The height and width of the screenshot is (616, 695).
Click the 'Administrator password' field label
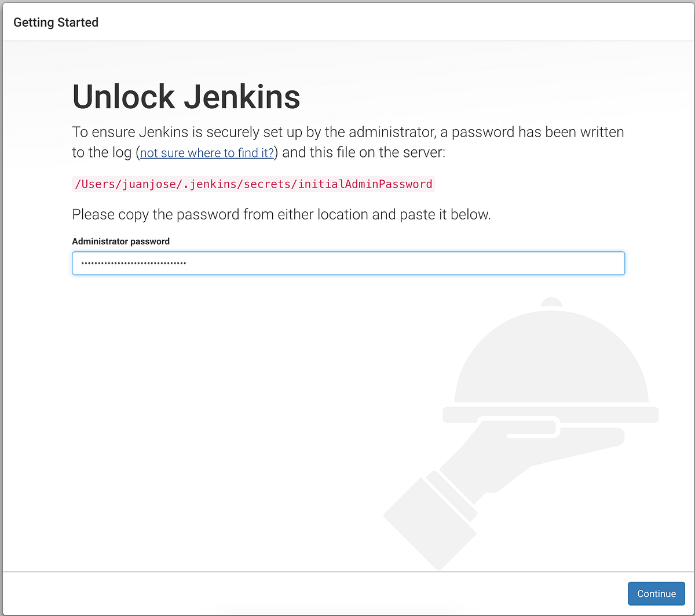point(120,241)
